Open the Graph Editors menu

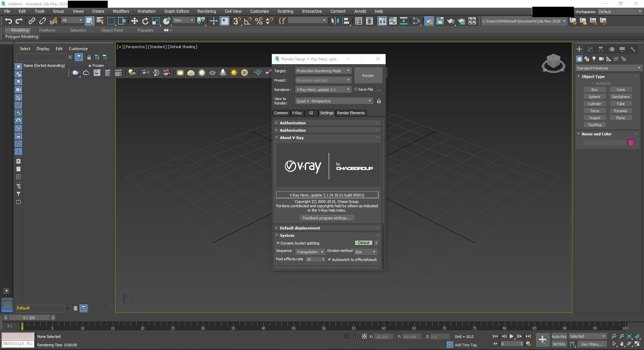(x=177, y=11)
